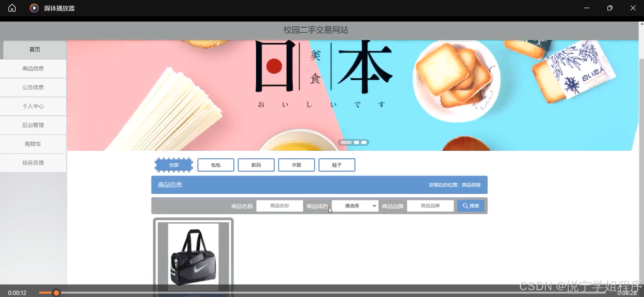Go to 个人中心 in the sidebar
644x297 pixels.
tap(33, 106)
